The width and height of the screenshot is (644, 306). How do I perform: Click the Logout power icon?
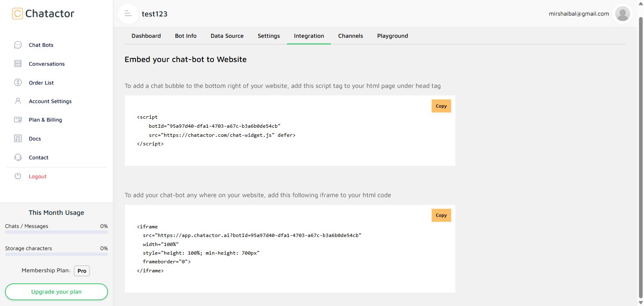[18, 176]
